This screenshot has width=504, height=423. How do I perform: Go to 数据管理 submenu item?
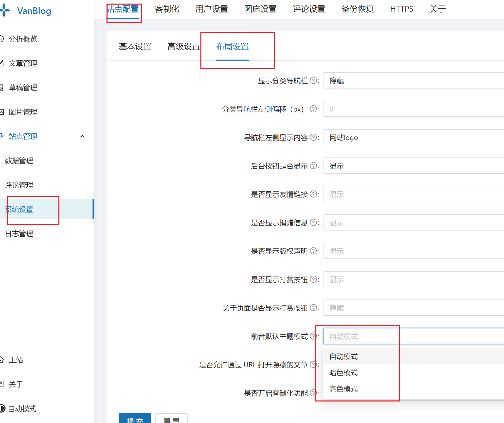click(19, 161)
